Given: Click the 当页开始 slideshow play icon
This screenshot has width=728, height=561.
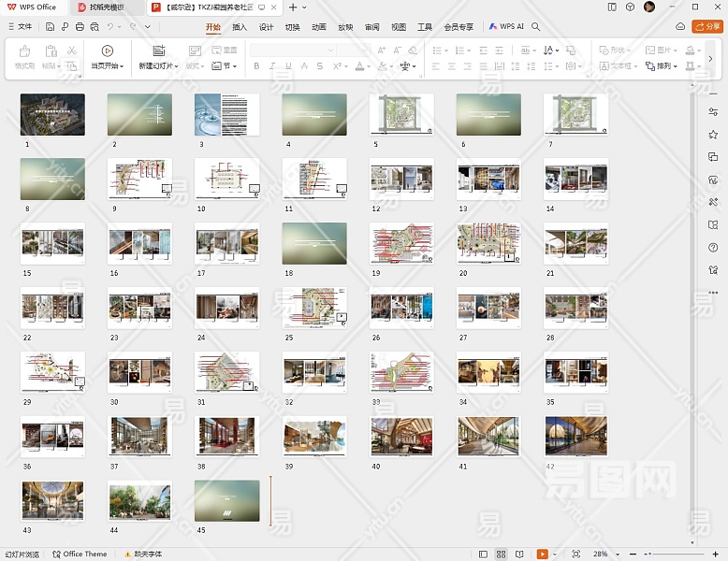Looking at the screenshot, I should [108, 50].
